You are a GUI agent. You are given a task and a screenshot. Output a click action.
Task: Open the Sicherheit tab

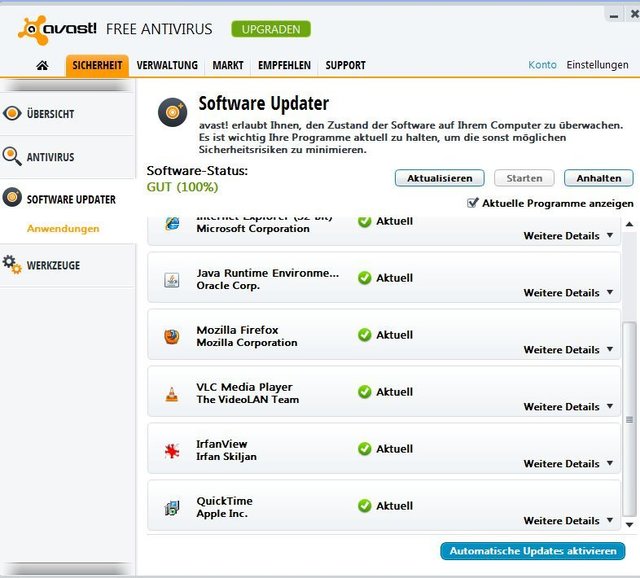(x=97, y=65)
